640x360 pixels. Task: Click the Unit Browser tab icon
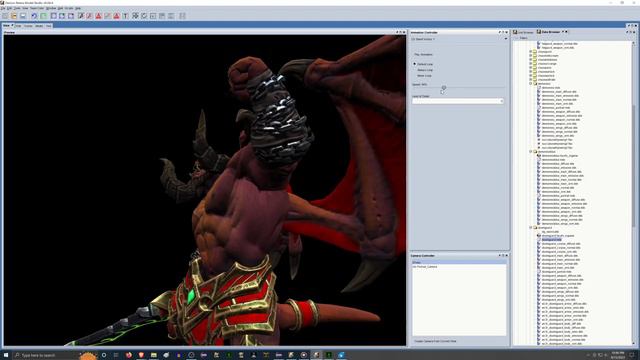point(515,32)
